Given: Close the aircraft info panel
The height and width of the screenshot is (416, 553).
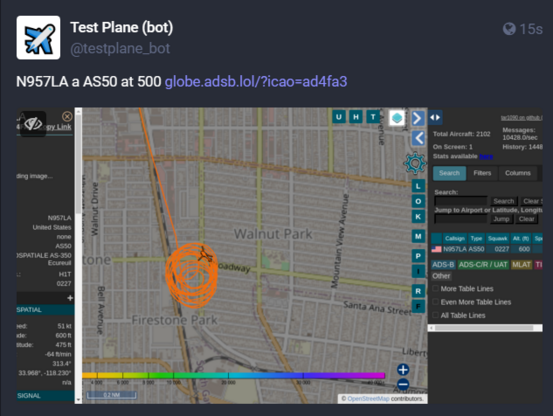Looking at the screenshot, I should pos(67,116).
